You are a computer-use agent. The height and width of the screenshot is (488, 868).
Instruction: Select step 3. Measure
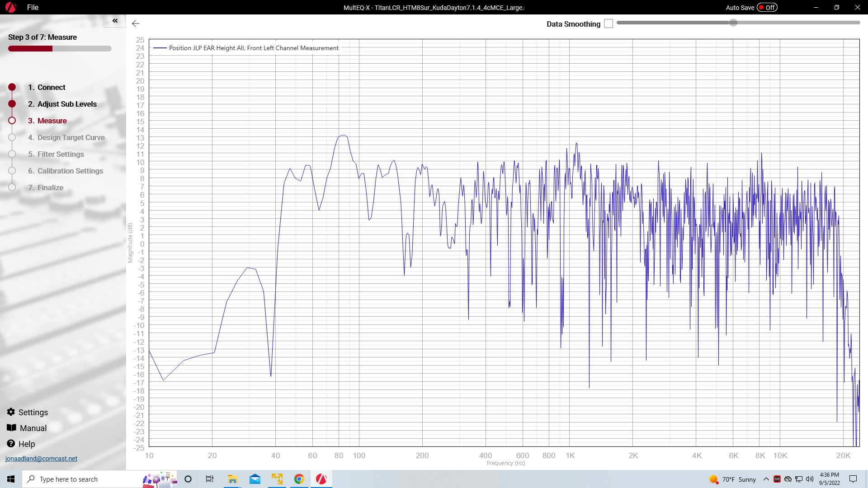[x=47, y=121]
